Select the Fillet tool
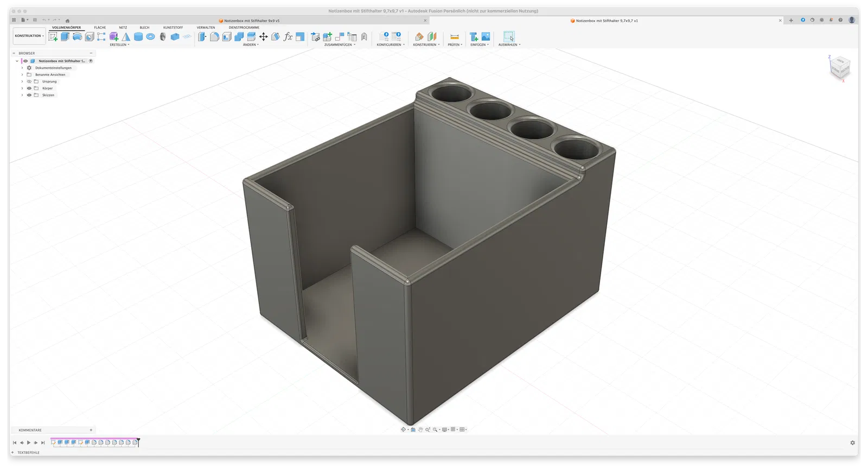The height and width of the screenshot is (468, 868). coord(215,36)
